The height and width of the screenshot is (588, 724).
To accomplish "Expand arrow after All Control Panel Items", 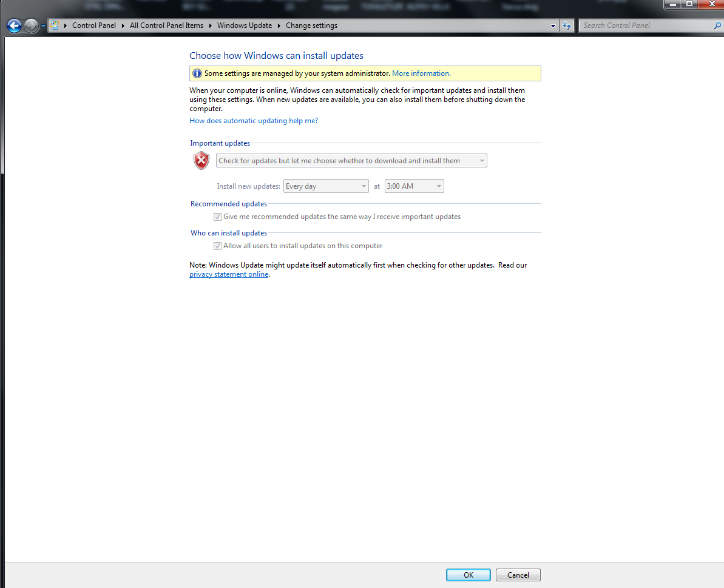I will pos(210,26).
